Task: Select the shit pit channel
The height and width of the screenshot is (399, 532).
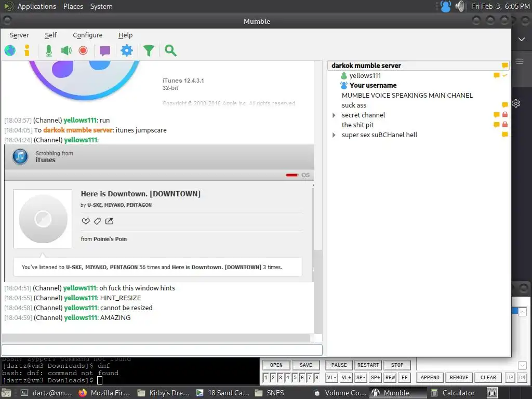Action: click(x=357, y=125)
